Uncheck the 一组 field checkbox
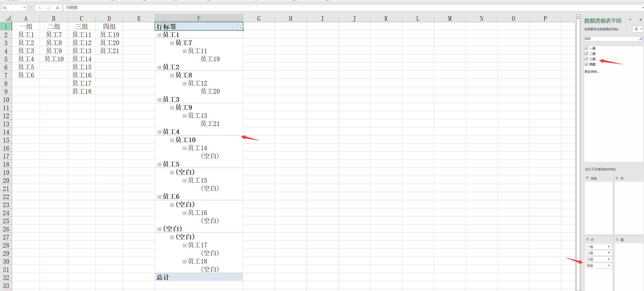 (586, 48)
